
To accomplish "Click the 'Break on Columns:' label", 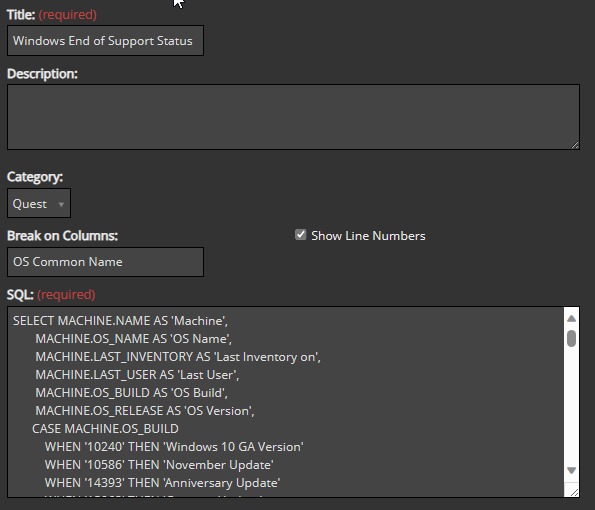I will pyautogui.click(x=63, y=236).
